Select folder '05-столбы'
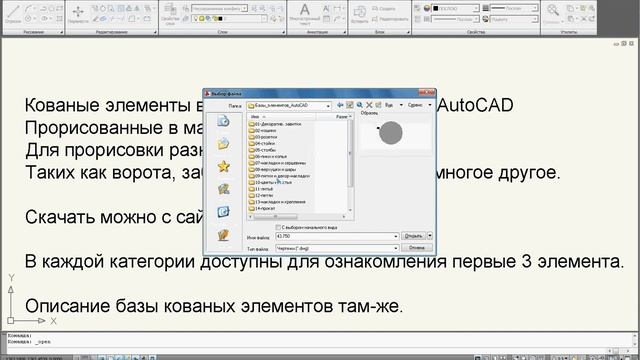This screenshot has width=640, height=360. 262,150
